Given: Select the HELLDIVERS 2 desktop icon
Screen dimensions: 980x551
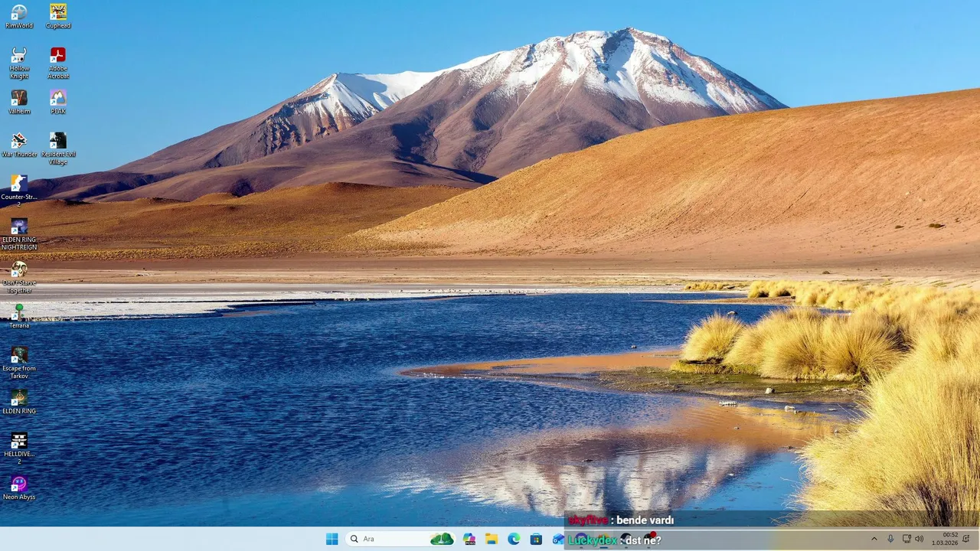Looking at the screenshot, I should click(x=19, y=448).
